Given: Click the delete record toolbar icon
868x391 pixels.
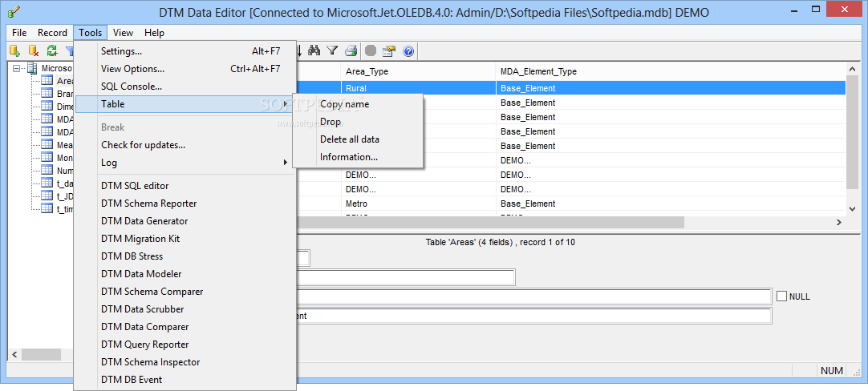Looking at the screenshot, I should pos(33,51).
